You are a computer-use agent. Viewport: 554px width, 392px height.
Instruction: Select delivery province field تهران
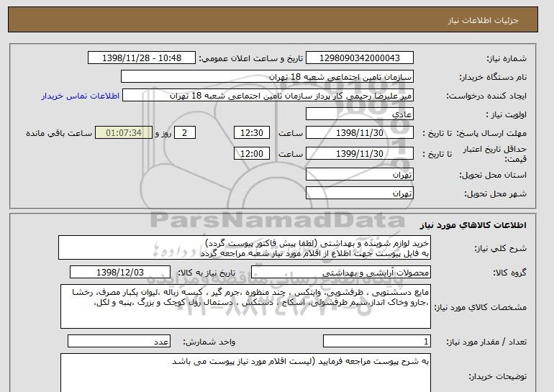pyautogui.click(x=359, y=175)
